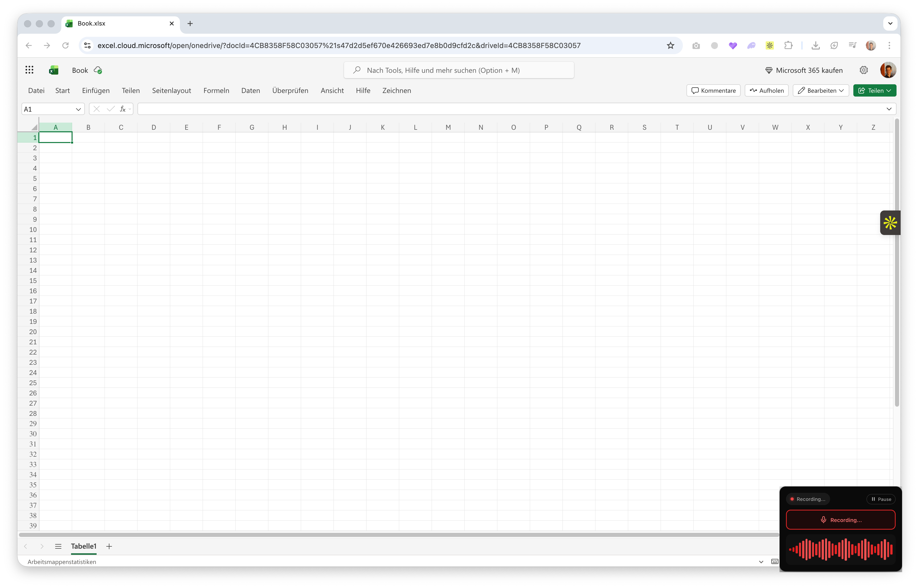Click the red Recording microphone button
This screenshot has height=588, width=918.
(x=841, y=520)
